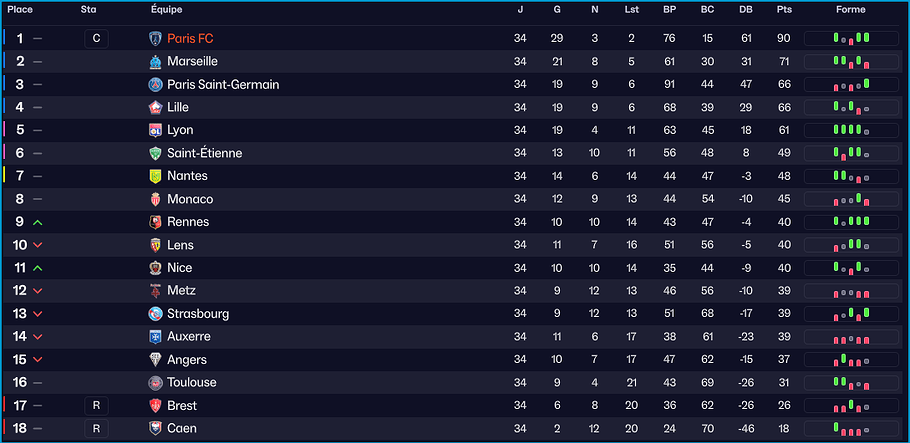The height and width of the screenshot is (443, 910).
Task: Click the Toulouse club crest
Action: point(155,383)
